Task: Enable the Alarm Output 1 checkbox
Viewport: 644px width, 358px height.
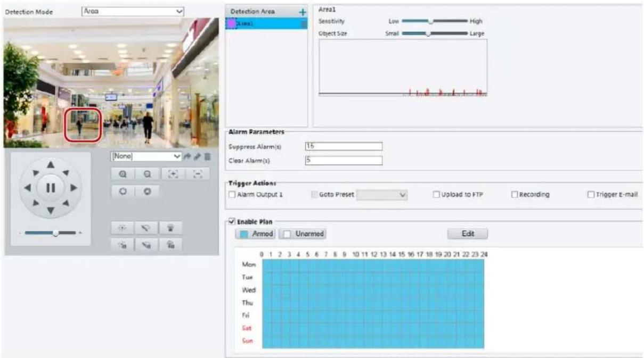Action: 232,195
